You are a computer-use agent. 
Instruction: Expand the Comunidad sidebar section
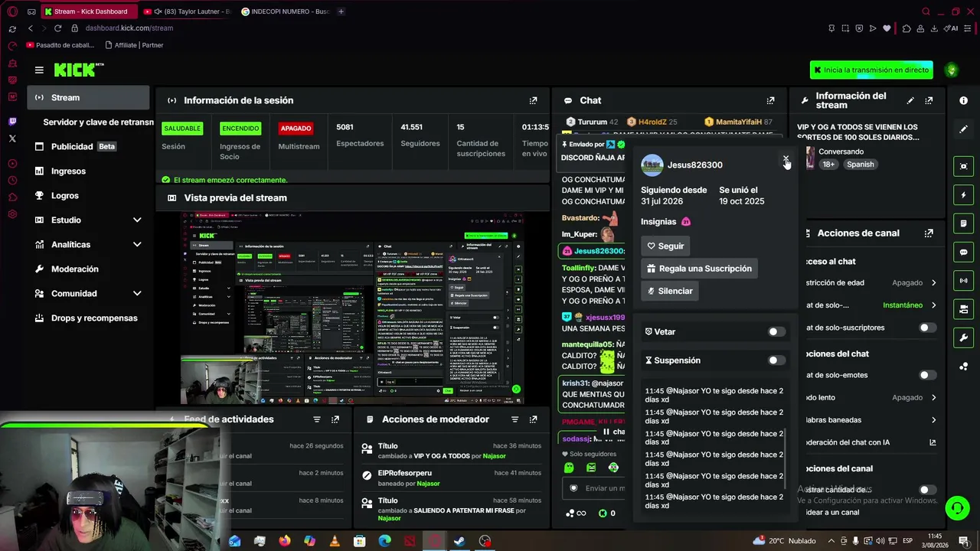pos(137,294)
